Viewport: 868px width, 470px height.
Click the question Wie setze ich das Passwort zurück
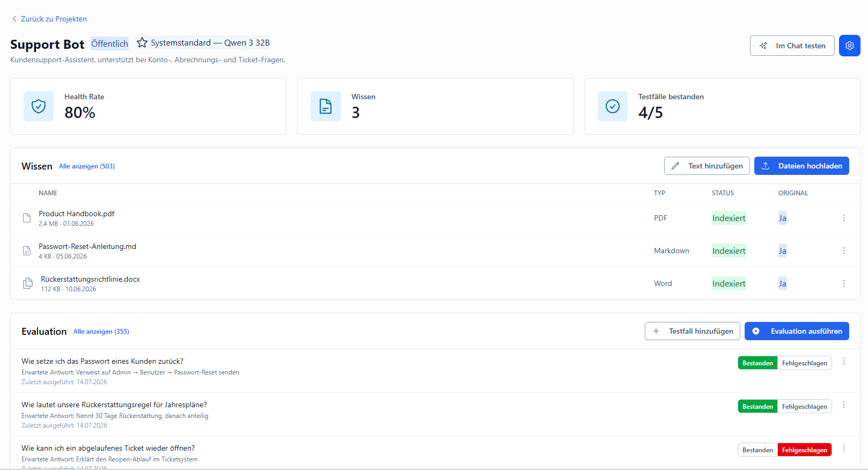click(x=102, y=361)
